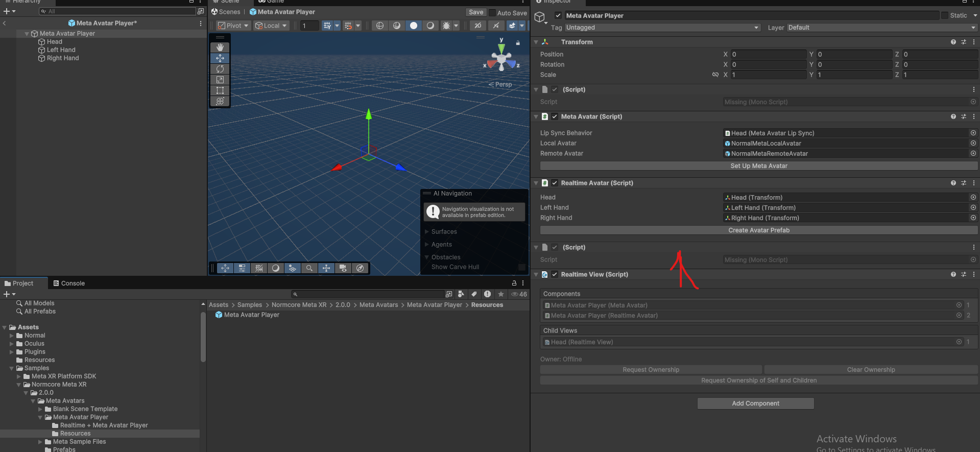Open the Tag Untagged dropdown
The width and height of the screenshot is (980, 452).
pyautogui.click(x=662, y=28)
